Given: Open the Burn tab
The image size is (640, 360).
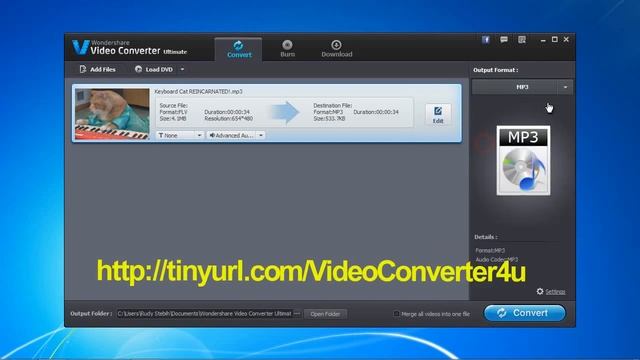Looking at the screenshot, I should [x=287, y=49].
